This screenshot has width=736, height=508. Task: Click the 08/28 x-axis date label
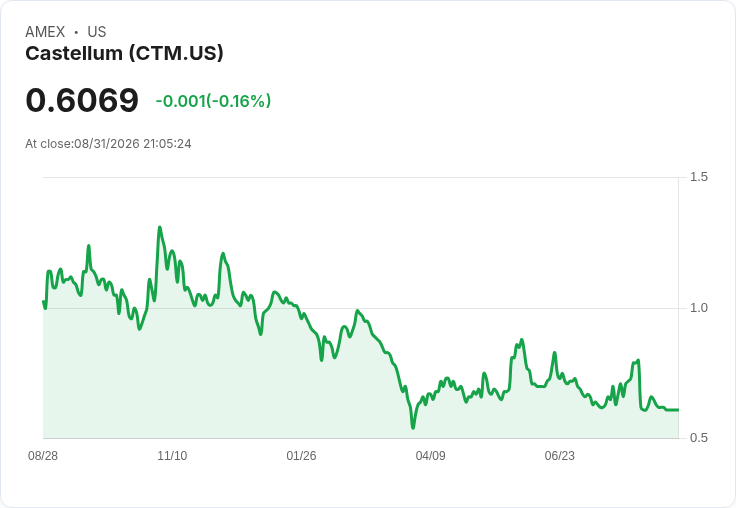tap(43, 456)
